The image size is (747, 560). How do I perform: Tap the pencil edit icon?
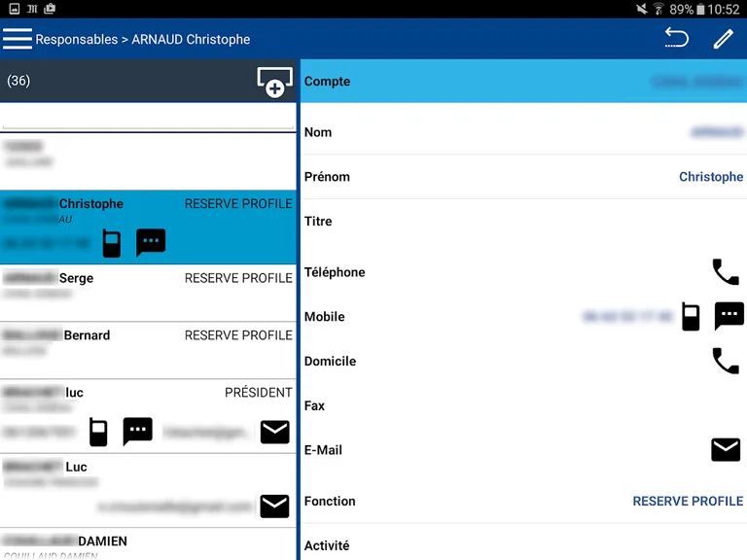(723, 39)
